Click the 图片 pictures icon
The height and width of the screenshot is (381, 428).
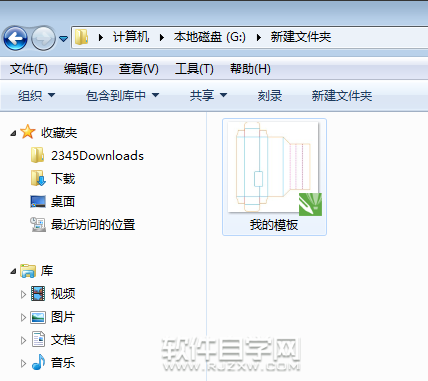[38, 317]
